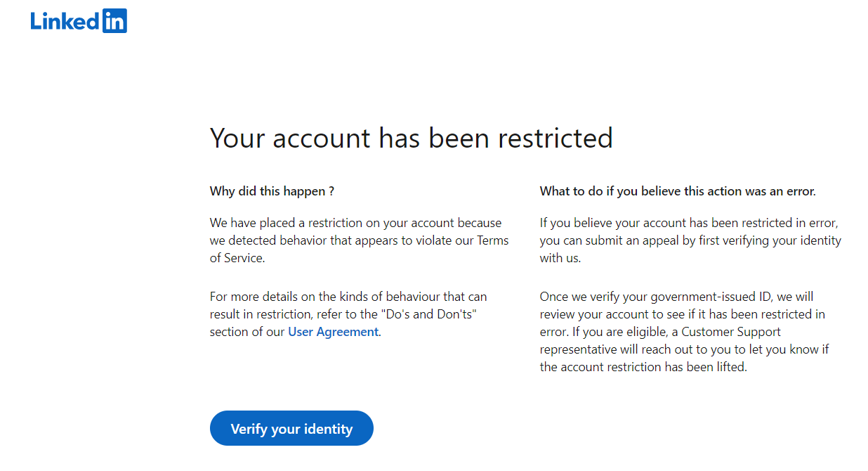Click the 'What to do if you believe' subheading
Viewport: 868px width, 471px height.
tap(678, 191)
